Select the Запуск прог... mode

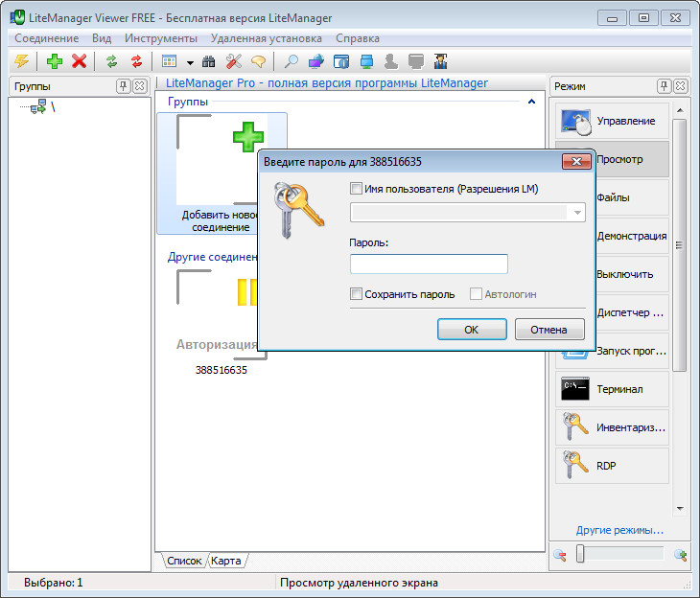click(632, 351)
